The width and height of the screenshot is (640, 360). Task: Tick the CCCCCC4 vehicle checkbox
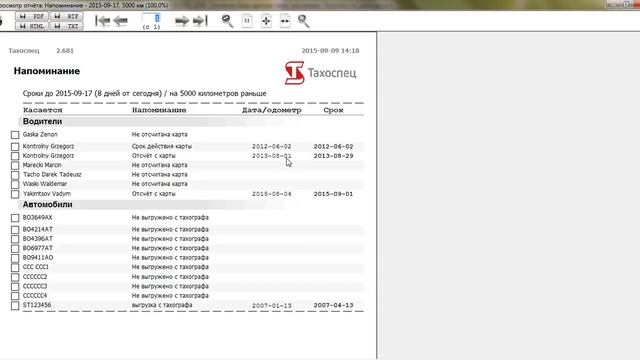tap(15, 296)
